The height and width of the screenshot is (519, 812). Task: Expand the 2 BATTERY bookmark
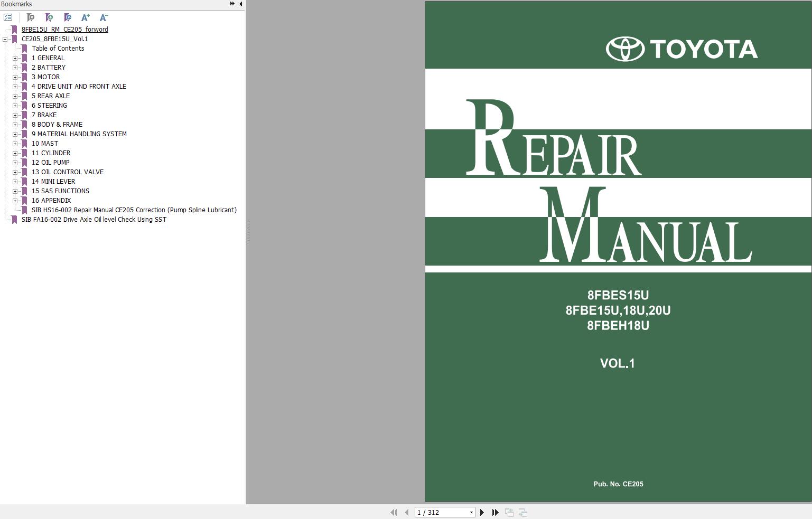pos(15,68)
